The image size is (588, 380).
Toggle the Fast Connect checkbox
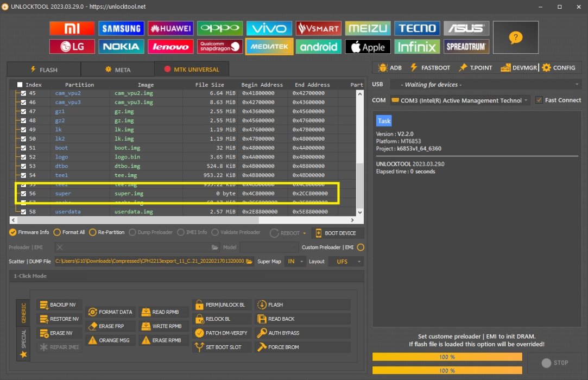click(539, 100)
